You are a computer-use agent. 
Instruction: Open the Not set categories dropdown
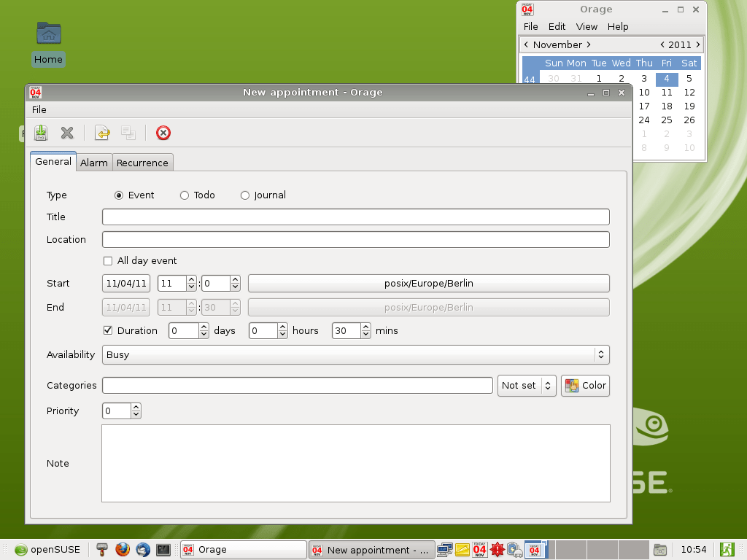click(527, 385)
